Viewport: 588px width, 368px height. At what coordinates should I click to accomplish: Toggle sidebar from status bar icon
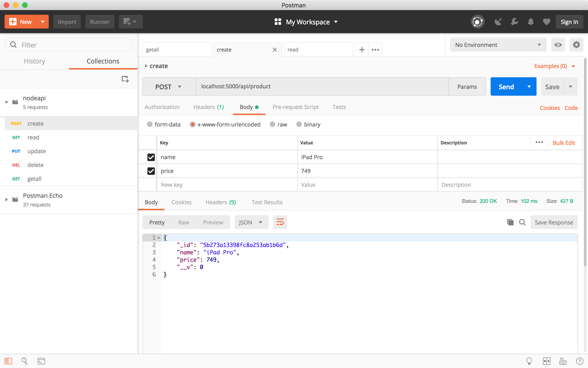pyautogui.click(x=8, y=361)
